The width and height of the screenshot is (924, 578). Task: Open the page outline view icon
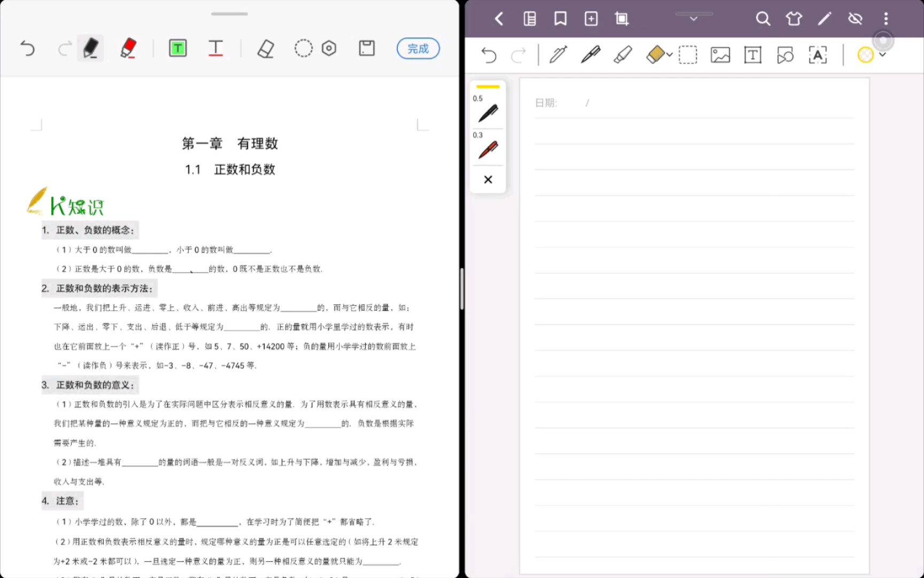(529, 18)
